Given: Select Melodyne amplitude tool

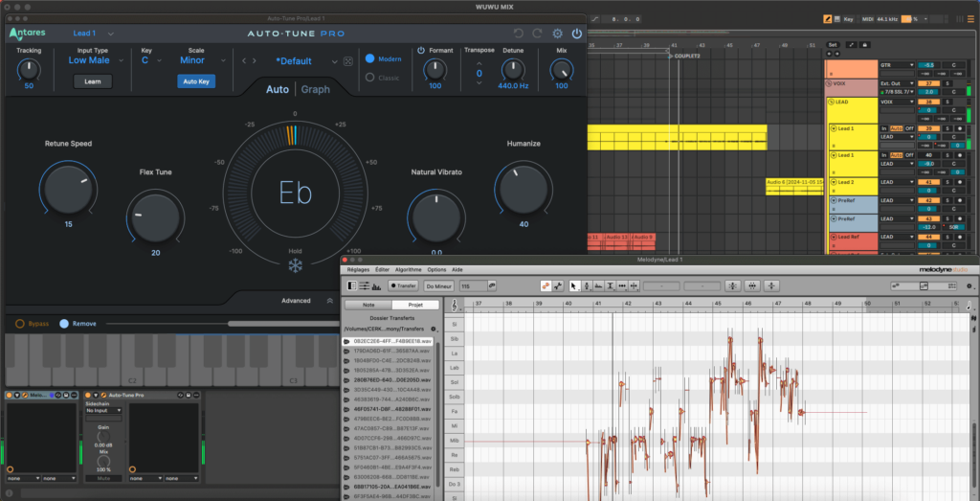Looking at the screenshot, I should [611, 285].
